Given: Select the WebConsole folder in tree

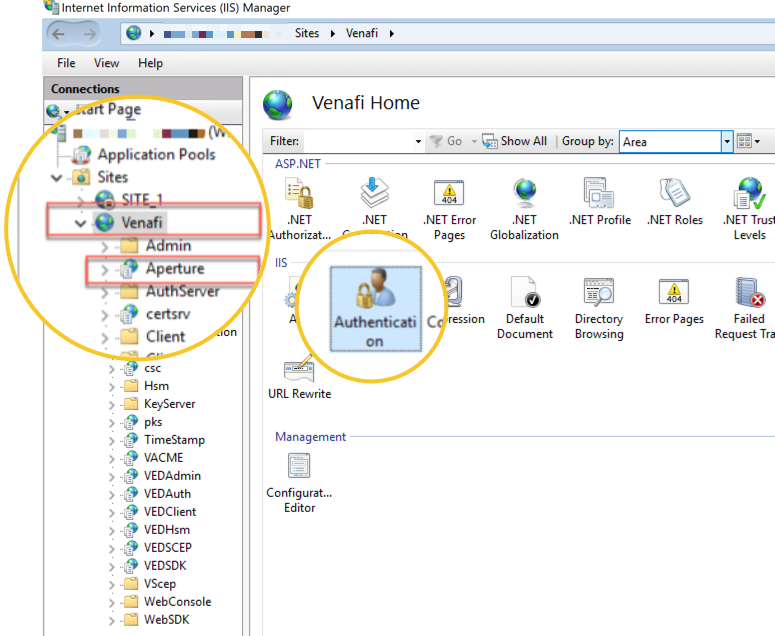Looking at the screenshot, I should (177, 602).
